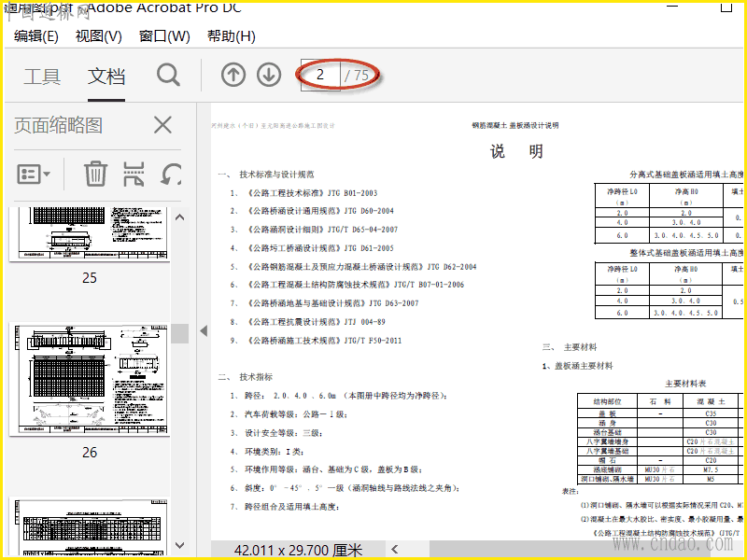Click thumbnail scrollbar up arrow
747x560 pixels.
tap(179, 217)
